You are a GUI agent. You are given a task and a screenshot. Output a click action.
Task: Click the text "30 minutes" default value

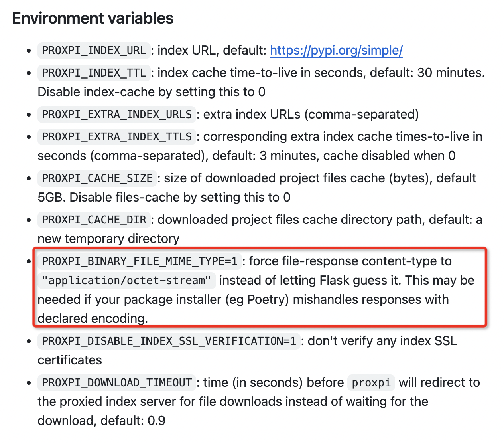tap(450, 73)
